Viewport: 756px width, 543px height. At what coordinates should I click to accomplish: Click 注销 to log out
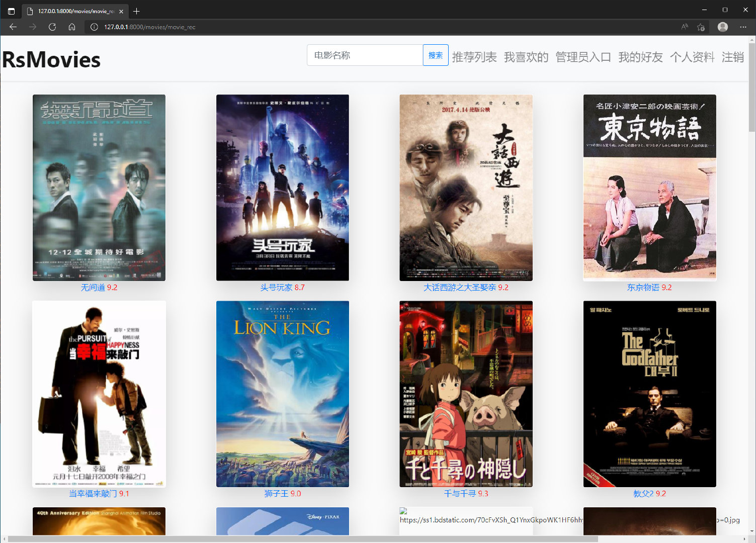click(733, 57)
